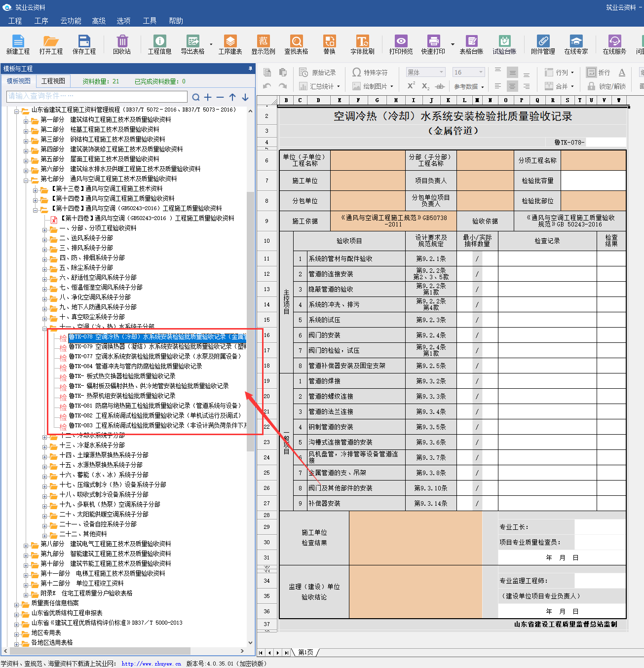Collapse 第七部分 通风与空调工程 node
Image resolution: width=644 pixels, height=668 pixels.
click(x=26, y=180)
